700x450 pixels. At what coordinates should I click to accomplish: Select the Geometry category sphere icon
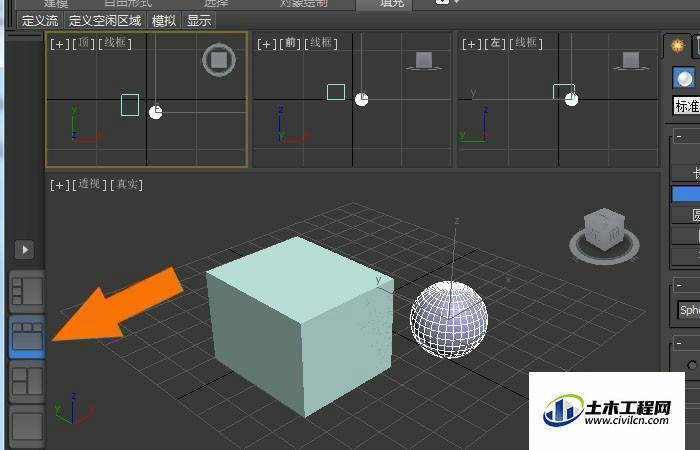click(x=684, y=78)
